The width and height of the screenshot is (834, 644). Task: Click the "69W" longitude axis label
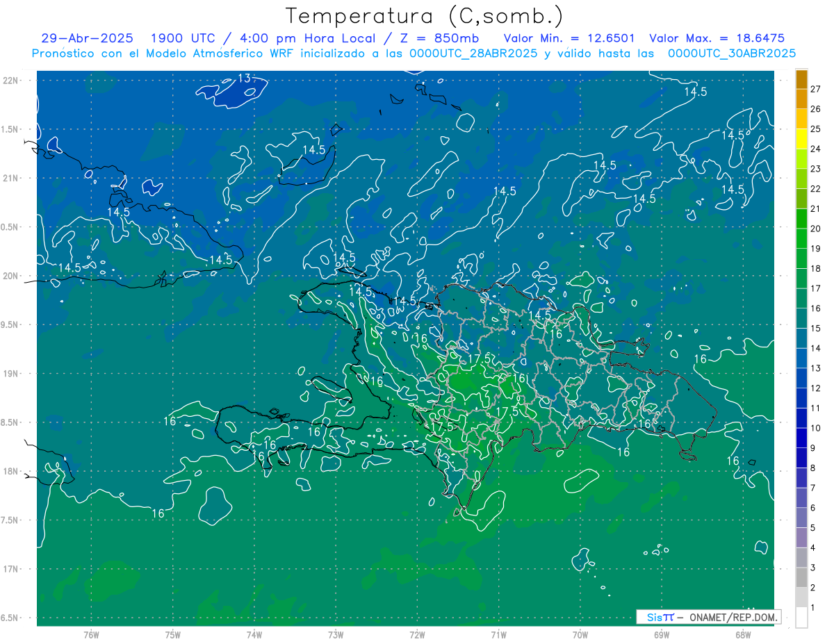point(662,635)
